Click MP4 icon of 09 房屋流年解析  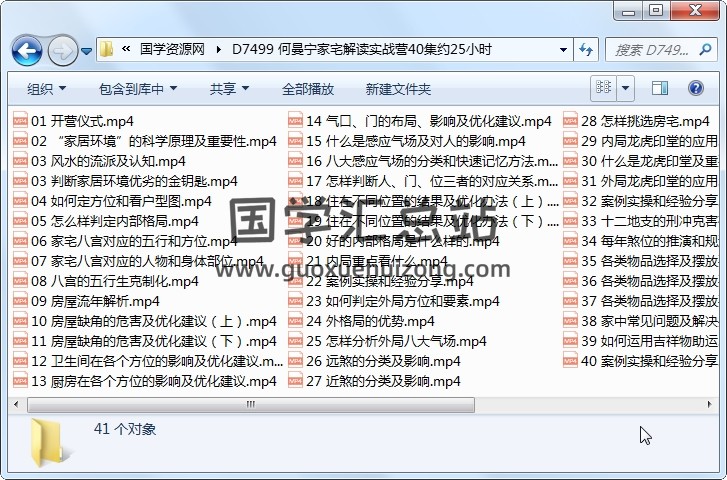click(x=20, y=301)
